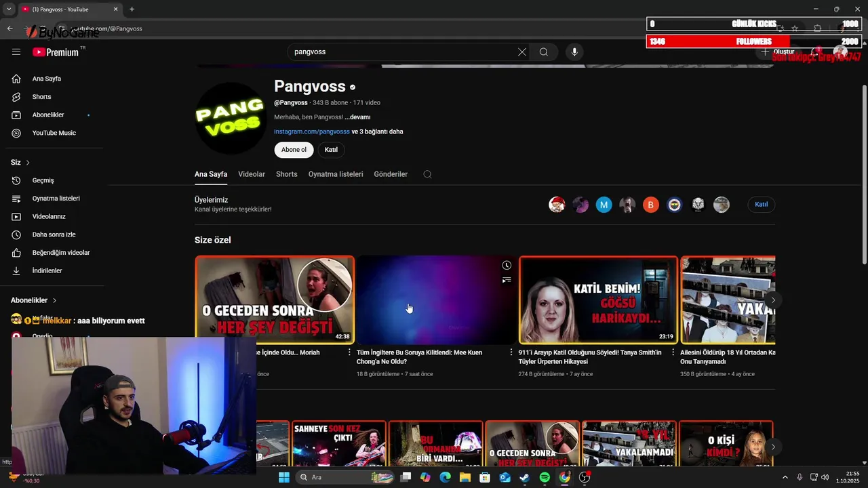The height and width of the screenshot is (488, 868).
Task: Open OBS Studio from the taskbar
Action: coord(585,477)
